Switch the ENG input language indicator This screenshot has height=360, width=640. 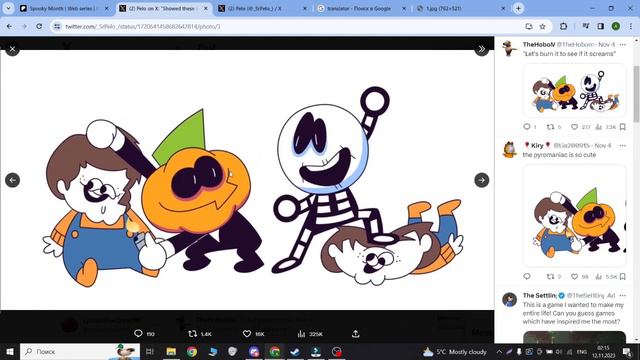coord(582,351)
